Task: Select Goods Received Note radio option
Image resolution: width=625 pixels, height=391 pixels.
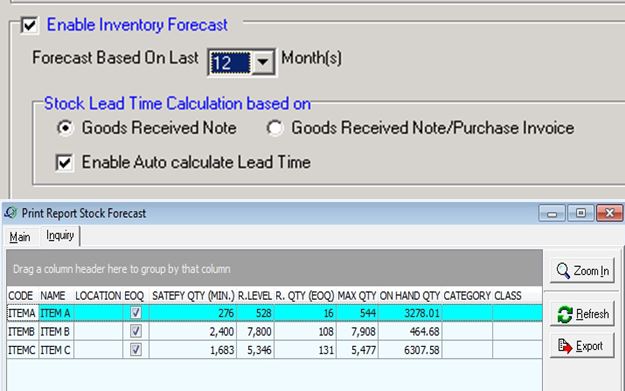Action: click(x=65, y=128)
